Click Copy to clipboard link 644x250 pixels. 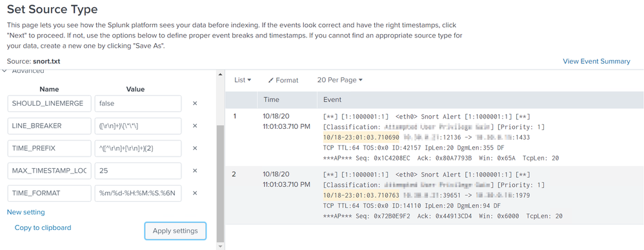(x=43, y=227)
